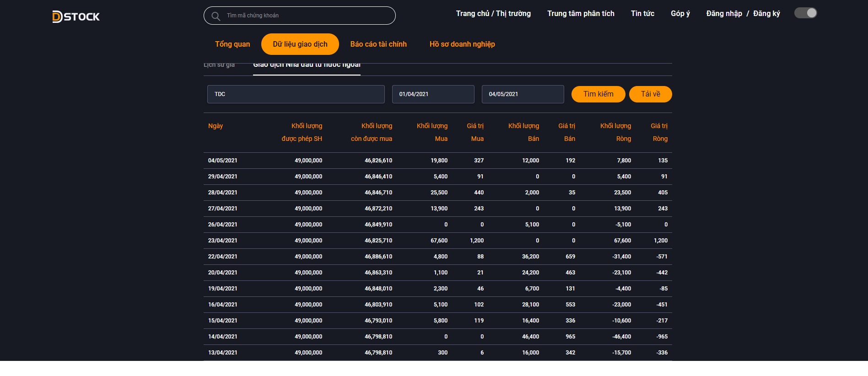Click the Đăng ký link
The height and width of the screenshot is (376, 868).
(766, 14)
